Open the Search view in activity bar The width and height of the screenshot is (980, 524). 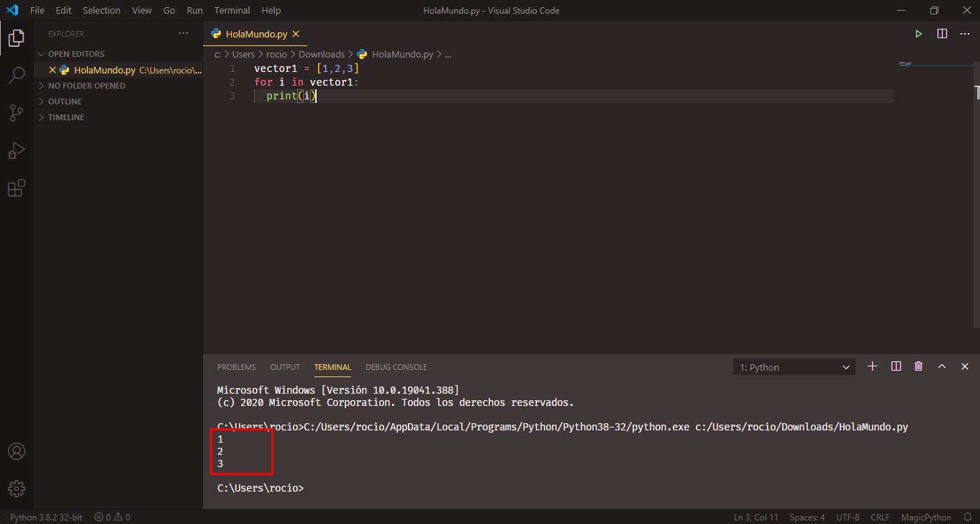(16, 76)
